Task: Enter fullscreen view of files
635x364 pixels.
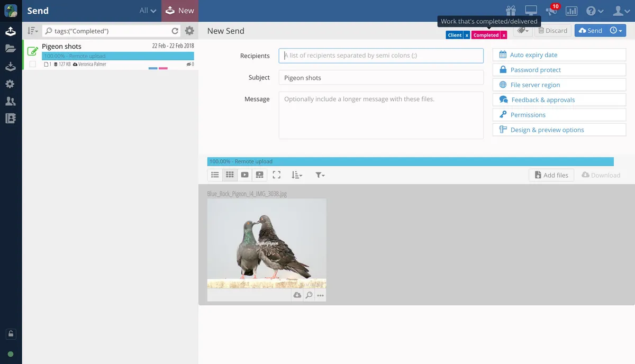Action: (276, 175)
